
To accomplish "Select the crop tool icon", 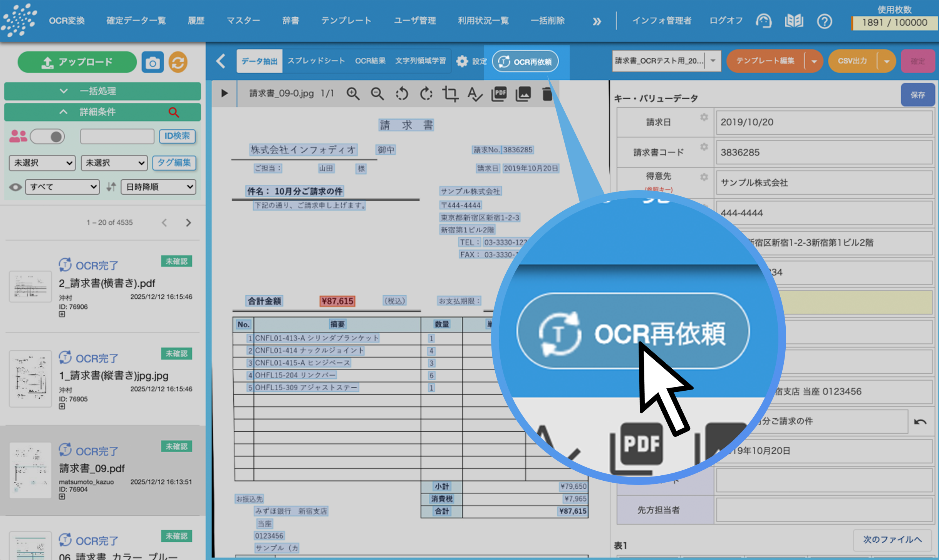I will point(450,94).
